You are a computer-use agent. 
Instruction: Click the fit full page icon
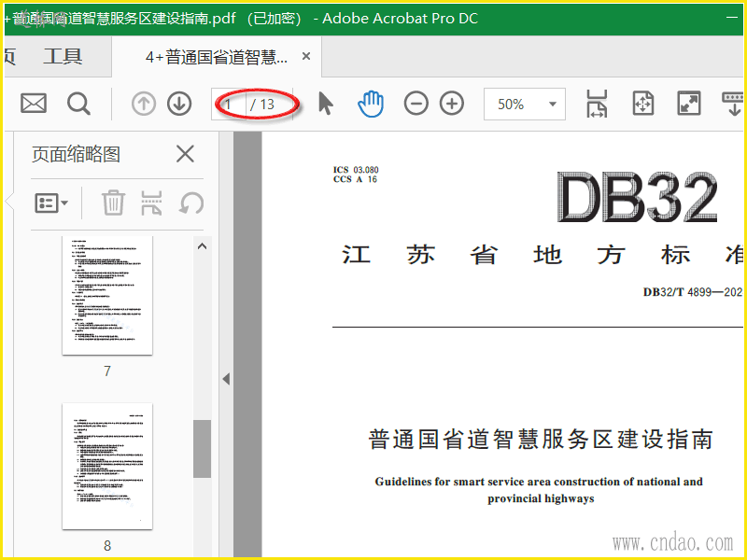tap(642, 104)
